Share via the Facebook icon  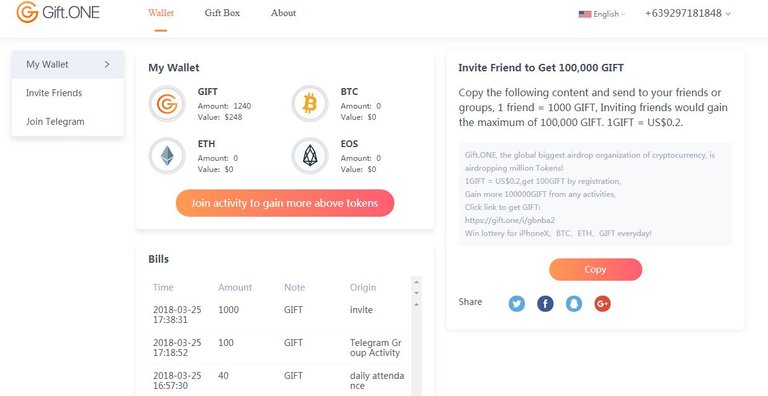(x=545, y=303)
